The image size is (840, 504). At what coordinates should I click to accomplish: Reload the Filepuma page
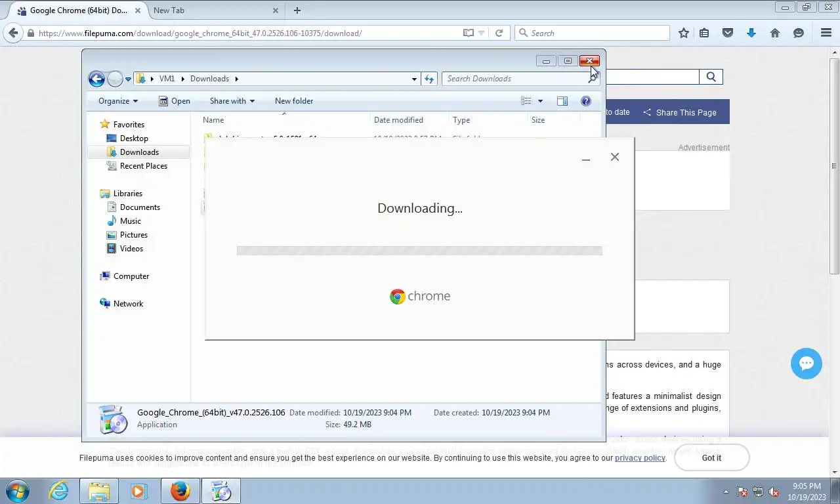[499, 33]
